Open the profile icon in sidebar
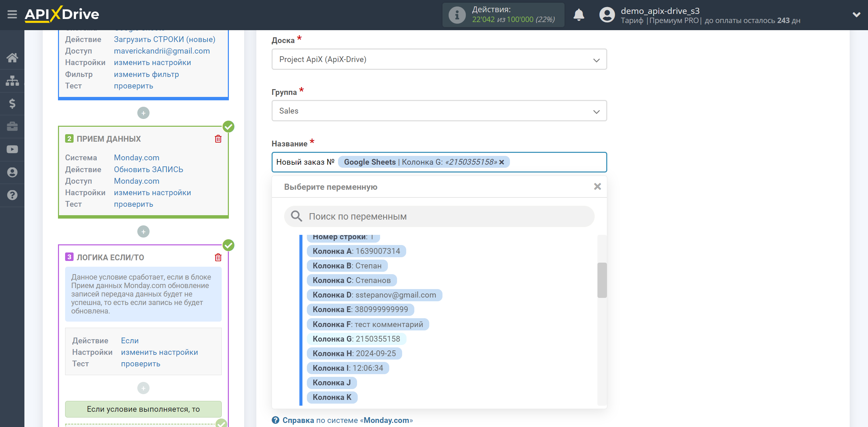The height and width of the screenshot is (427, 868). 12,172
